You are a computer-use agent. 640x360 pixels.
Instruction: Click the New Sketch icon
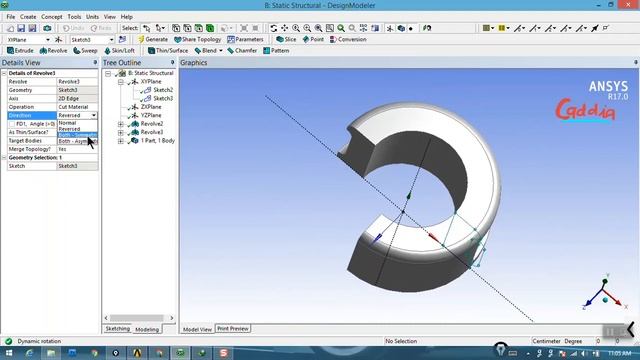point(122,40)
